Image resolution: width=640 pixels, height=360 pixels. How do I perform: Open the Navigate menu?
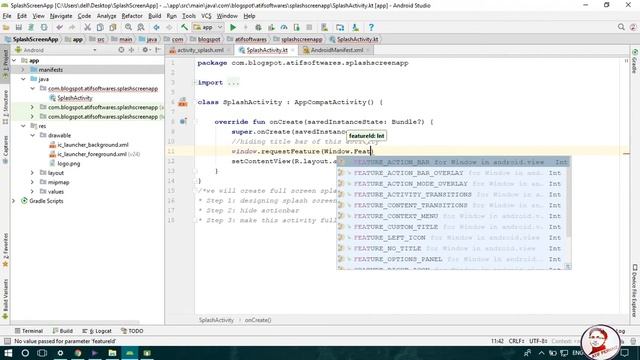pos(61,16)
